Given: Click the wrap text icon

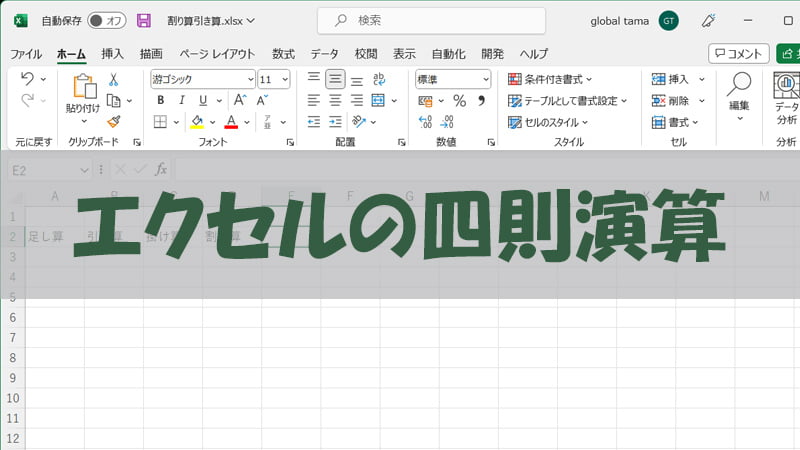Looking at the screenshot, I should point(379,79).
